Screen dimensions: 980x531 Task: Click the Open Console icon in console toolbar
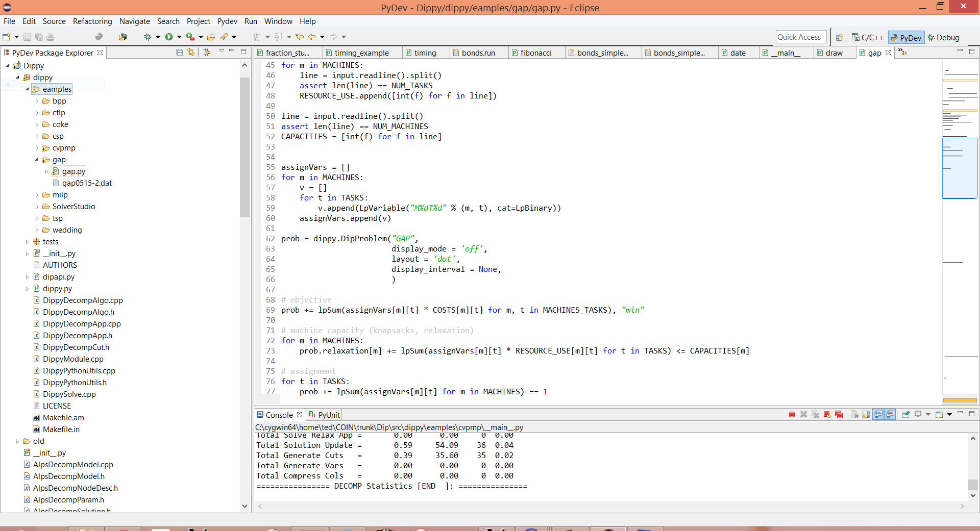(939, 415)
